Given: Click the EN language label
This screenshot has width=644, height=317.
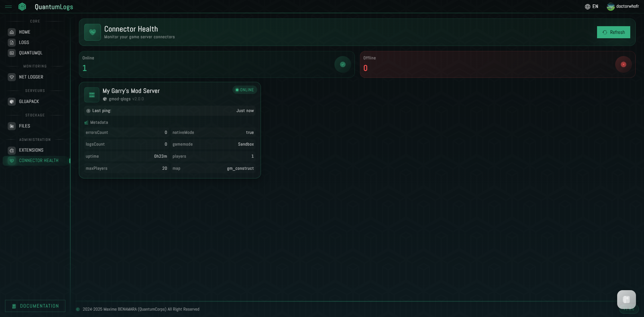Looking at the screenshot, I should point(595,6).
